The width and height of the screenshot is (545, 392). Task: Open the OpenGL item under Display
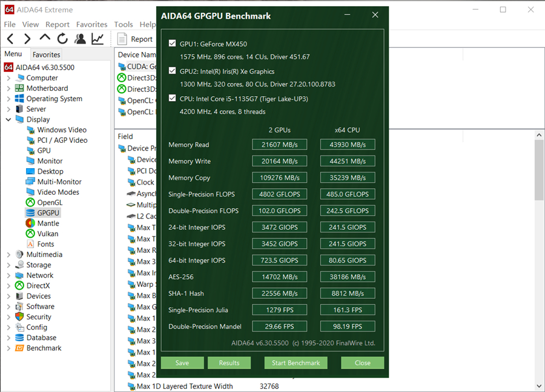click(x=50, y=203)
